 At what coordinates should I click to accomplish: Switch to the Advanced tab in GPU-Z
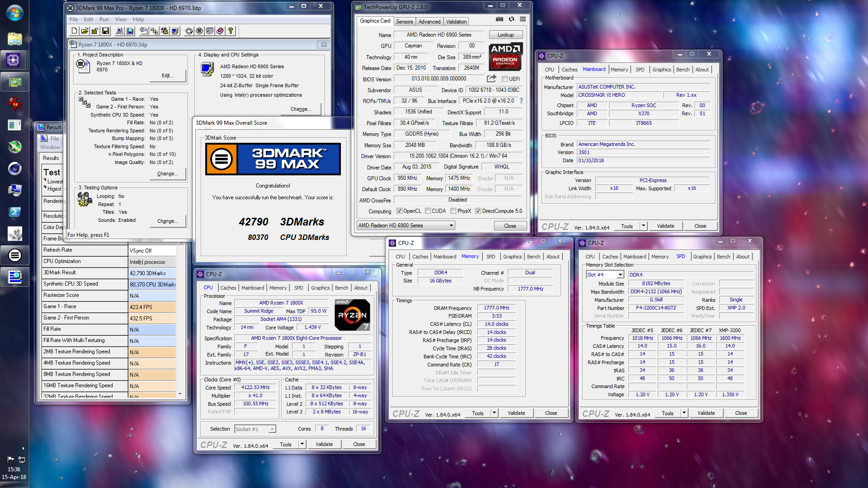[429, 21]
